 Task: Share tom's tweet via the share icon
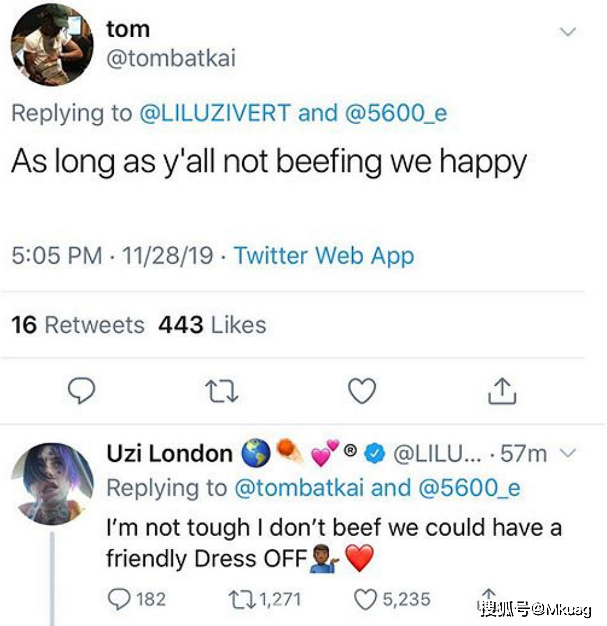tap(501, 390)
